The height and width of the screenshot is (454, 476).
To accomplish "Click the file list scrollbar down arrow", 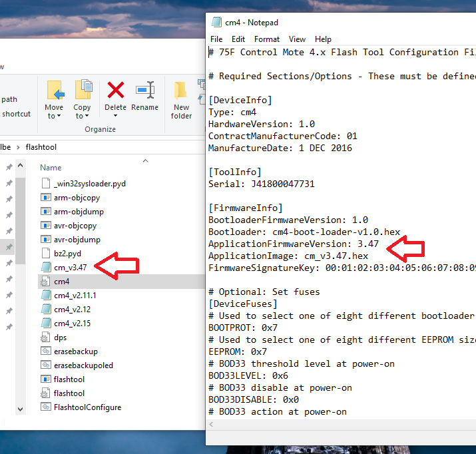I will [21, 409].
